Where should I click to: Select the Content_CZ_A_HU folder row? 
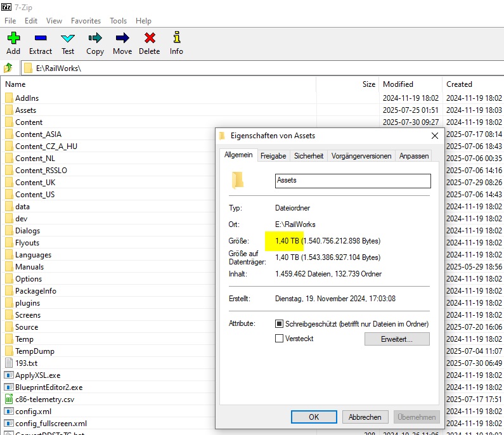tap(109, 146)
